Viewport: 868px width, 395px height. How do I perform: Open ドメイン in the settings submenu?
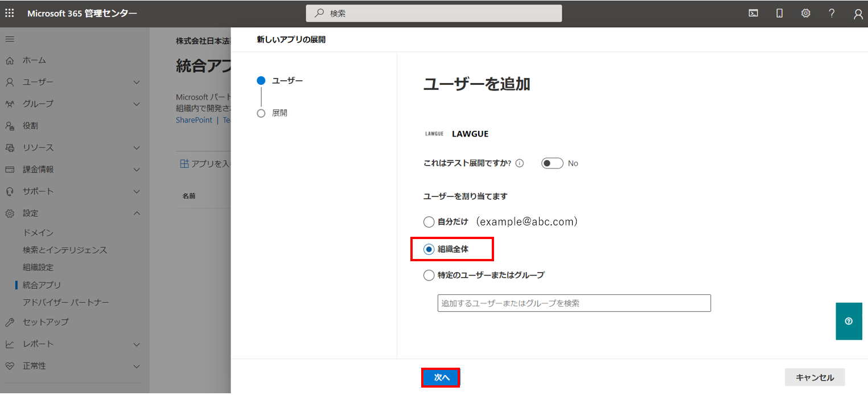pos(38,233)
